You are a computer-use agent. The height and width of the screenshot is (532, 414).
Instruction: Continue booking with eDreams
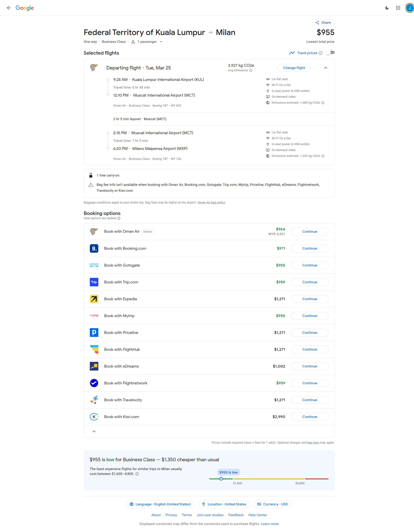click(310, 366)
